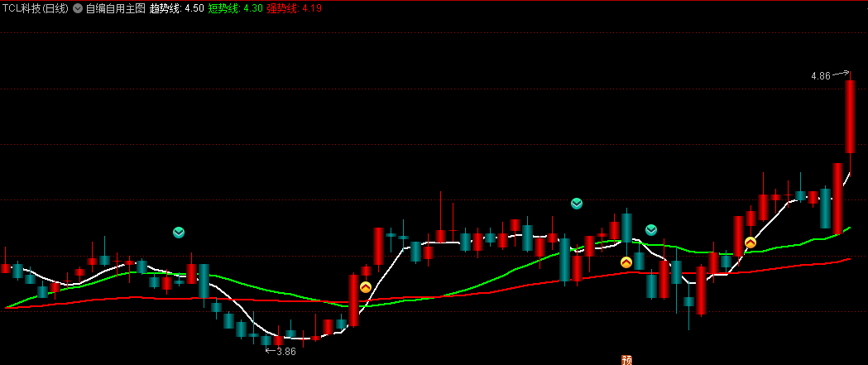Click the orange 预 marker at chart bottom
Image resolution: width=868 pixels, height=365 pixels.
(626, 360)
